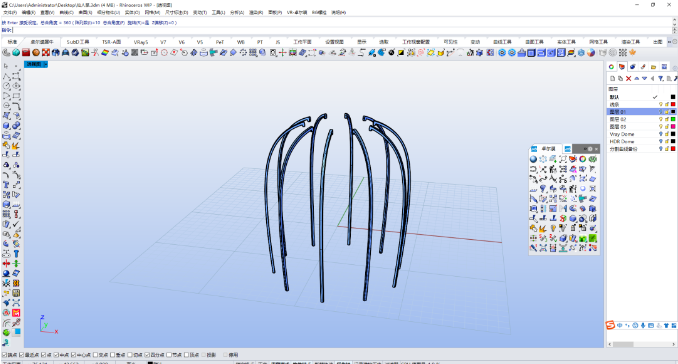
Task: Click the orange maple leaf toolbar icon
Action: click(633, 52)
